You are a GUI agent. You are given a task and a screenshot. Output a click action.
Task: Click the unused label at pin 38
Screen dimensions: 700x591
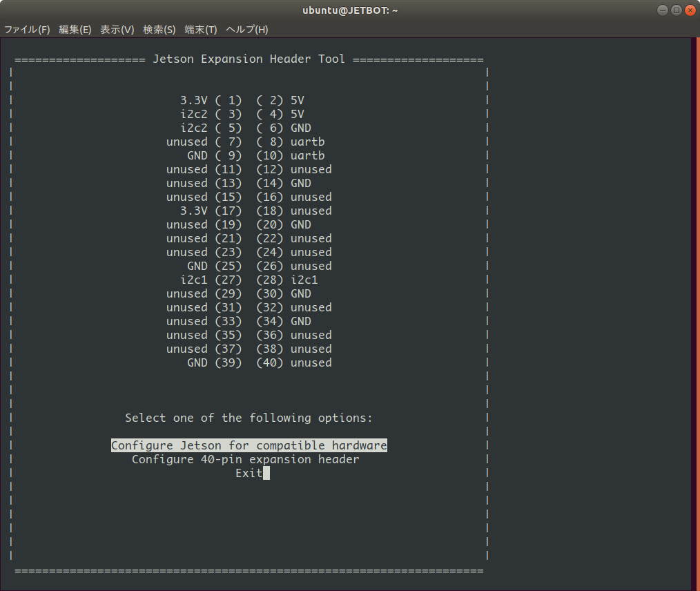point(311,349)
